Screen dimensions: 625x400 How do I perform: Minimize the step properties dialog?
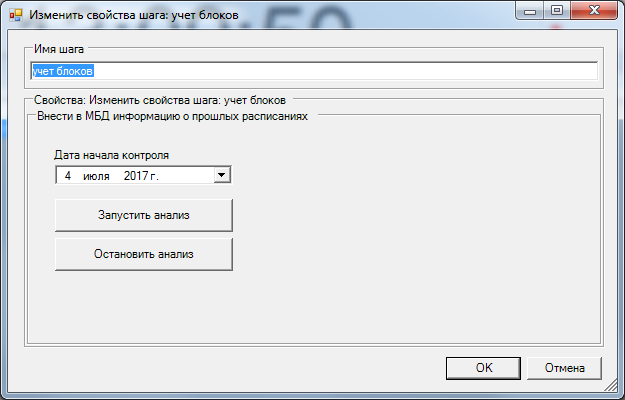click(x=530, y=10)
